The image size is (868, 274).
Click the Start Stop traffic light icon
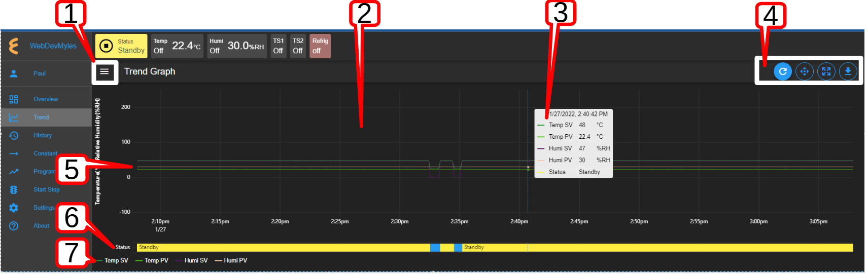coord(14,190)
